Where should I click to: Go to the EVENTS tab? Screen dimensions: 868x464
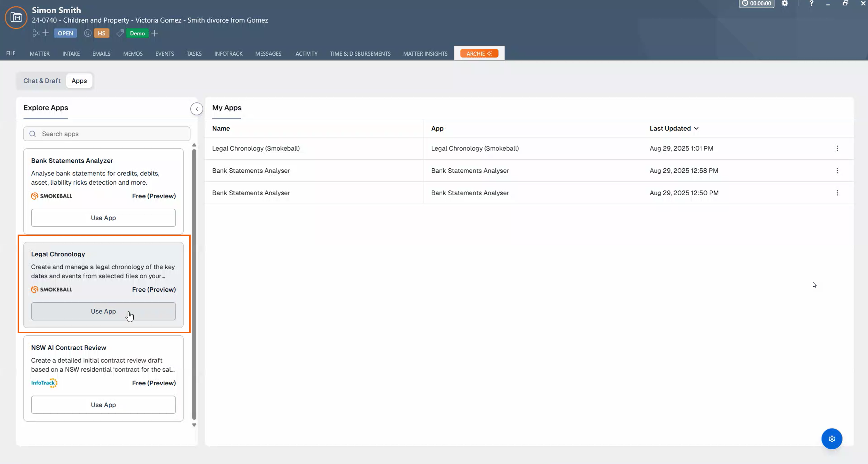(x=164, y=54)
